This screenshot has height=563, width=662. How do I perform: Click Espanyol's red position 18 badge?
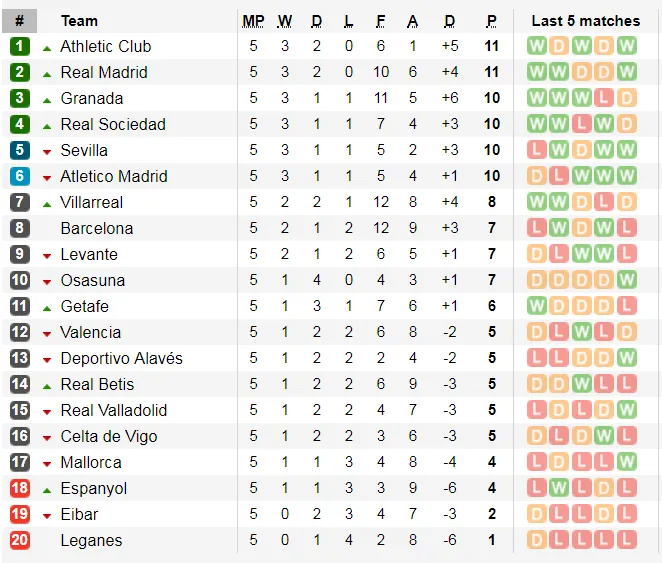click(20, 488)
